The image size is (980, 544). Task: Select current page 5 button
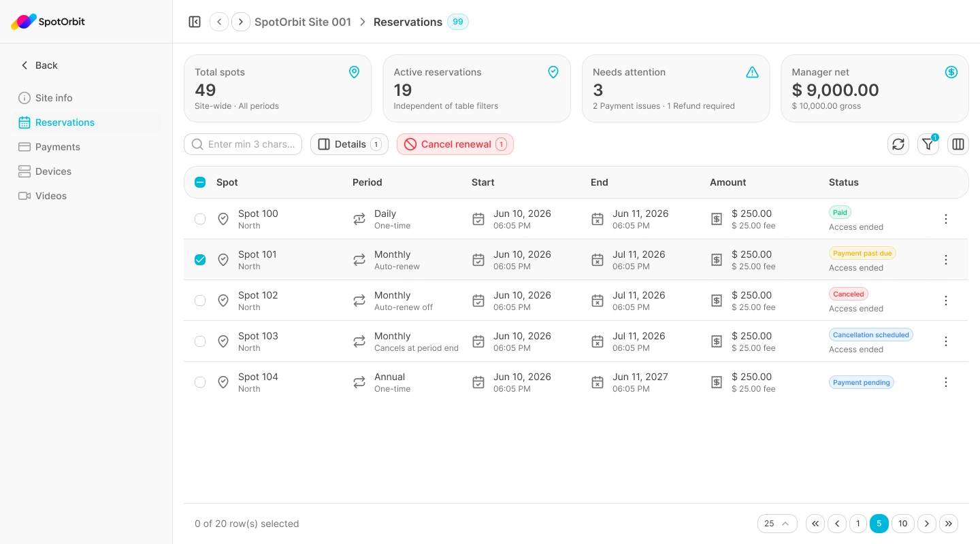pos(879,524)
